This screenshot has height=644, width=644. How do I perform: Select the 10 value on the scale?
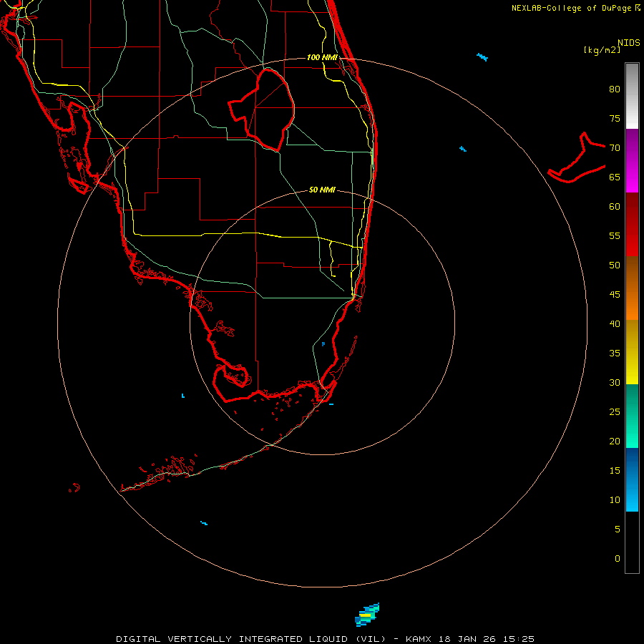coord(615,500)
